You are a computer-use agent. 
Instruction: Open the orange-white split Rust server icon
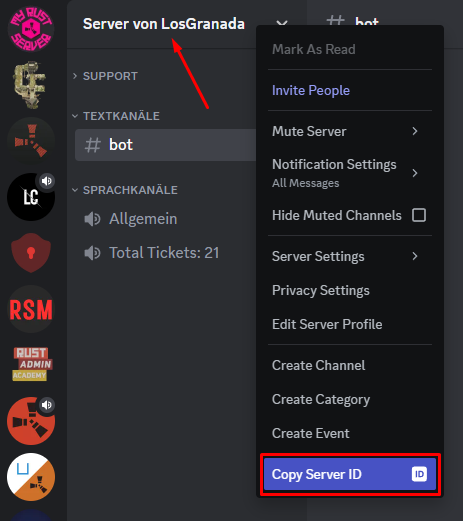click(31, 477)
